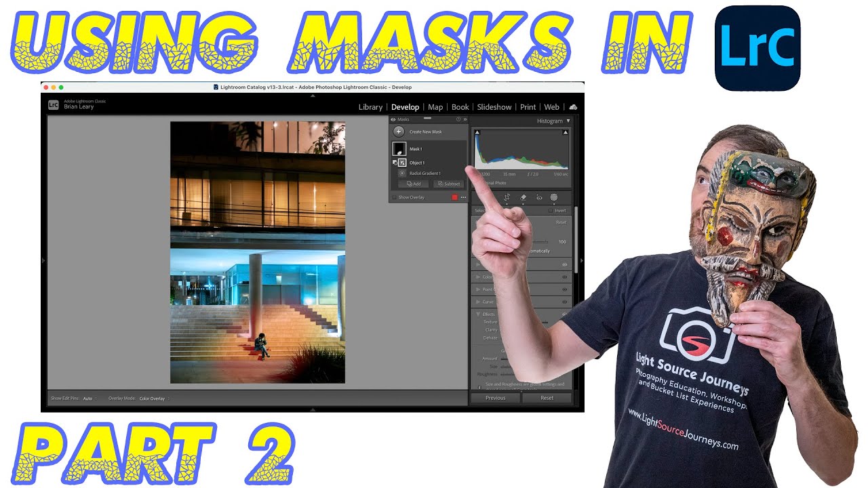868x488 pixels.
Task: Click the Subtract button in Masks panel
Action: [x=448, y=184]
